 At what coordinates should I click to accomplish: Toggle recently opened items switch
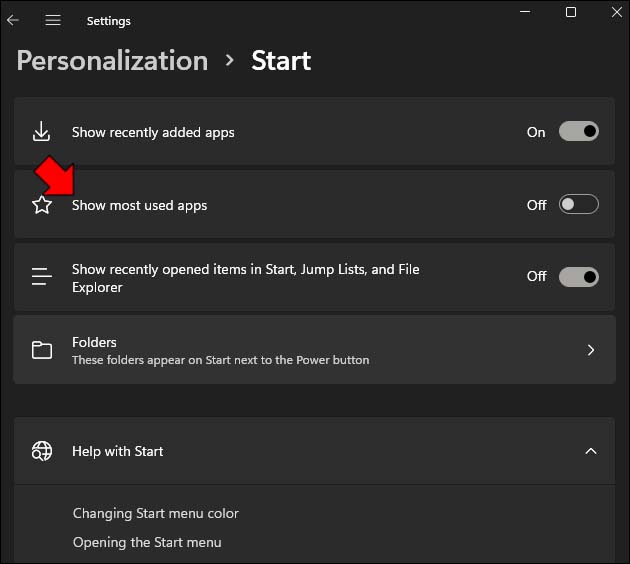pos(578,277)
